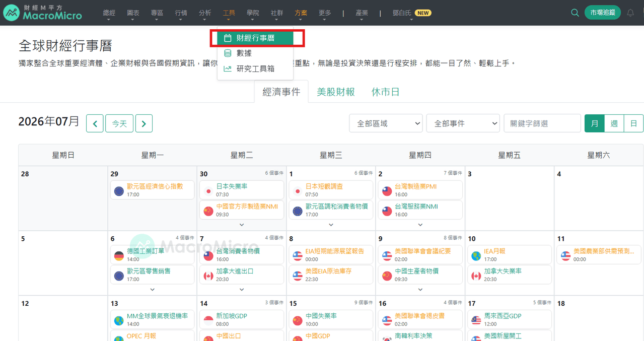Click China flag of 中國生產者物價
644x341 pixels.
point(387,276)
